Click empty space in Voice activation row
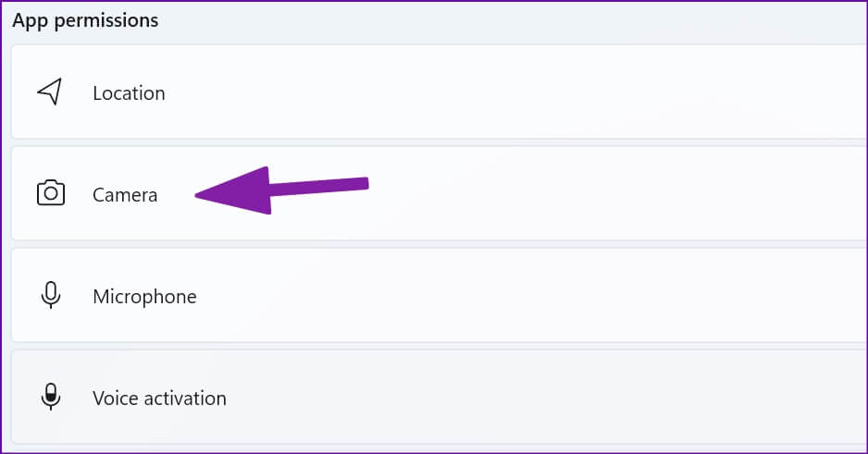 point(555,398)
